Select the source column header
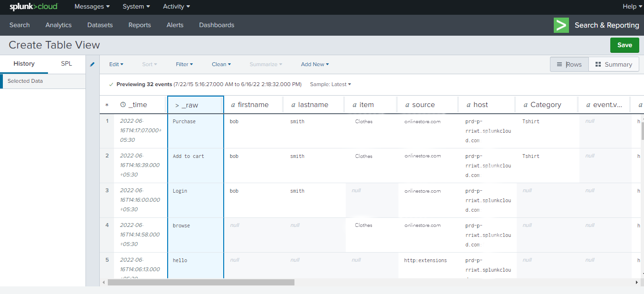The width and height of the screenshot is (644, 294). [x=427, y=105]
